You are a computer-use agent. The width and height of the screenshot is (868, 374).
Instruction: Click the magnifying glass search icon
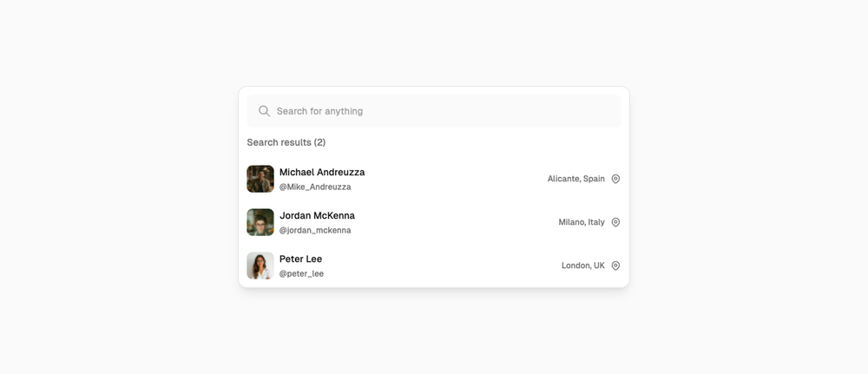tap(264, 111)
